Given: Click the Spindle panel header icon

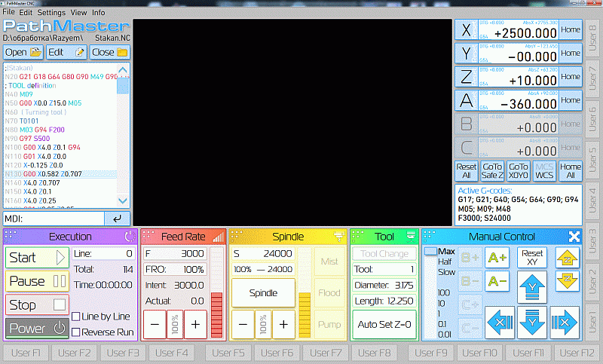Looking at the screenshot, I should click(x=339, y=237).
